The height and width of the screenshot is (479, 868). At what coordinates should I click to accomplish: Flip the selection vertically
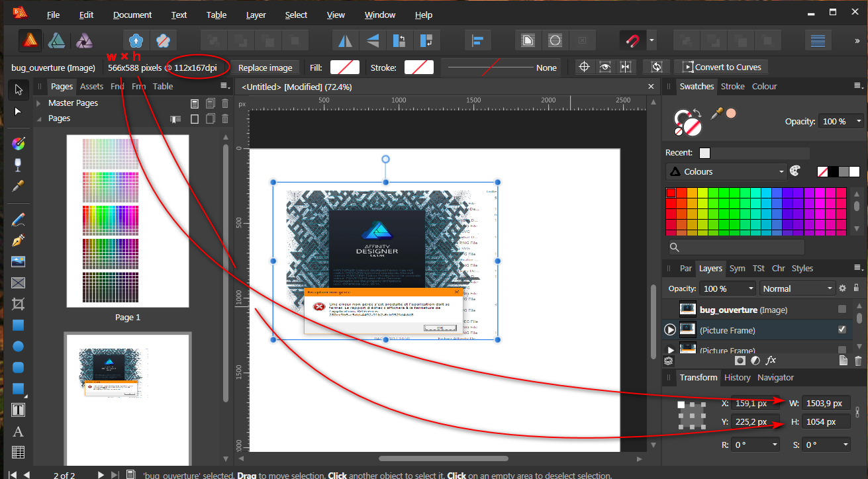[373, 41]
